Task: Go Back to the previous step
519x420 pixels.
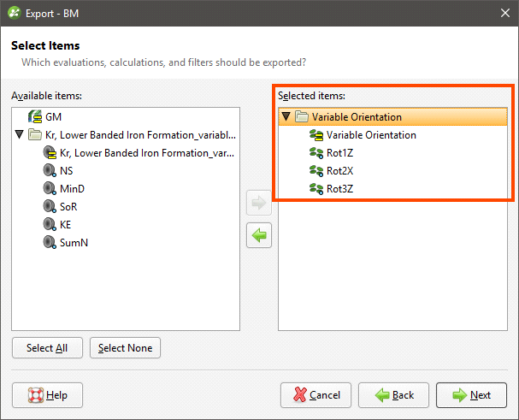Action: (x=393, y=395)
